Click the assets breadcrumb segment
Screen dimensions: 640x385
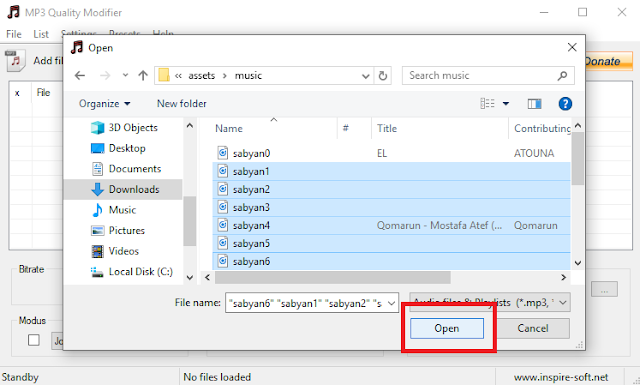pos(201,76)
